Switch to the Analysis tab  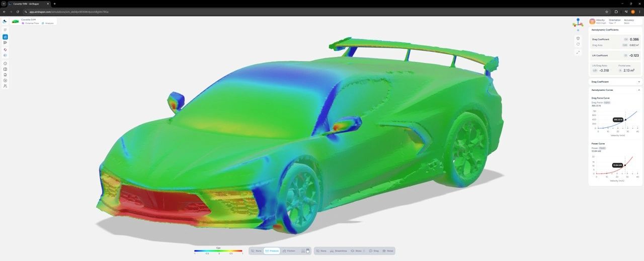pos(48,23)
